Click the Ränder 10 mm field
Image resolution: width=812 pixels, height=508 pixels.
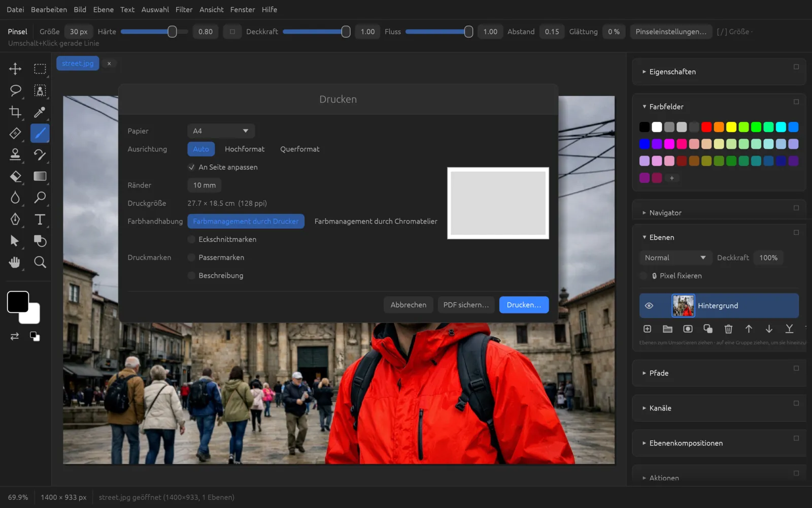coord(204,185)
